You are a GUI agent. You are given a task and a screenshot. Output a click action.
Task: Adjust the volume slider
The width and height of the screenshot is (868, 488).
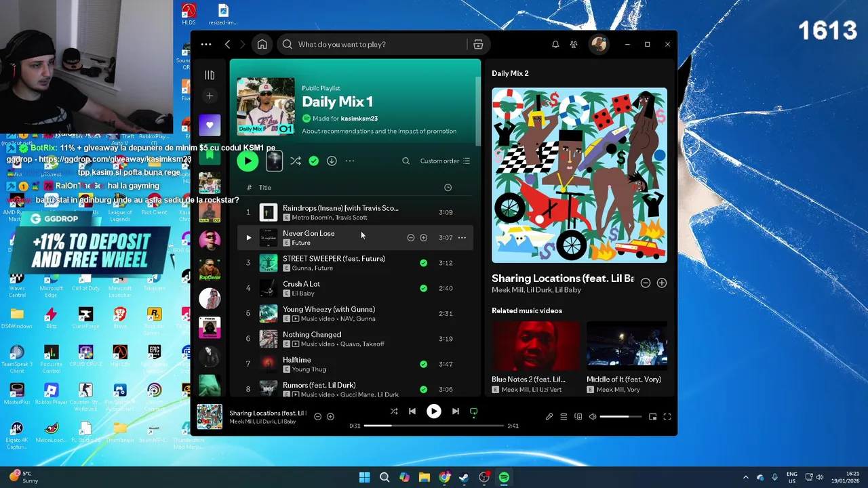(620, 417)
